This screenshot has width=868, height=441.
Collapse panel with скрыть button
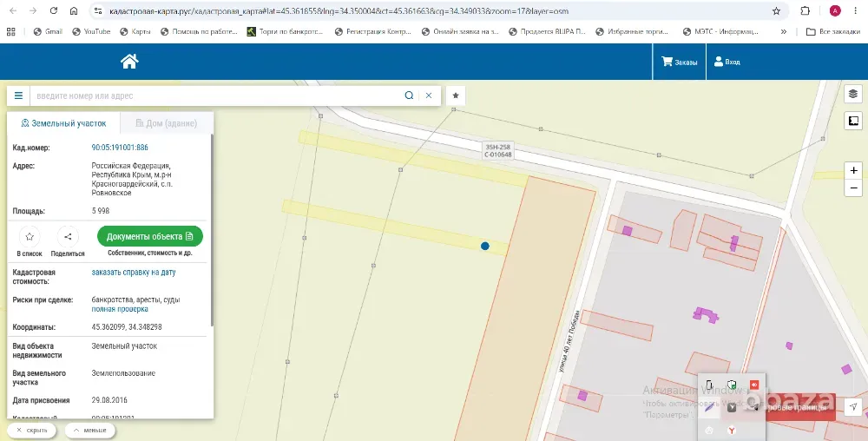(31, 430)
